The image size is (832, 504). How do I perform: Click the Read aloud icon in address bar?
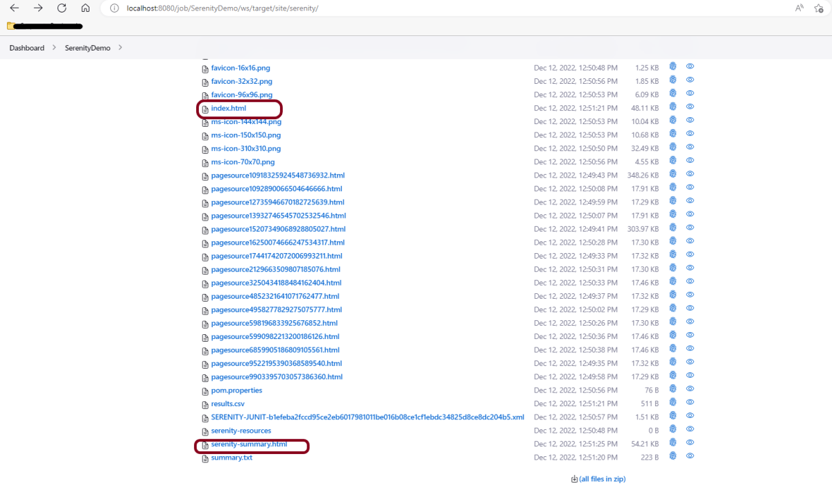(799, 8)
